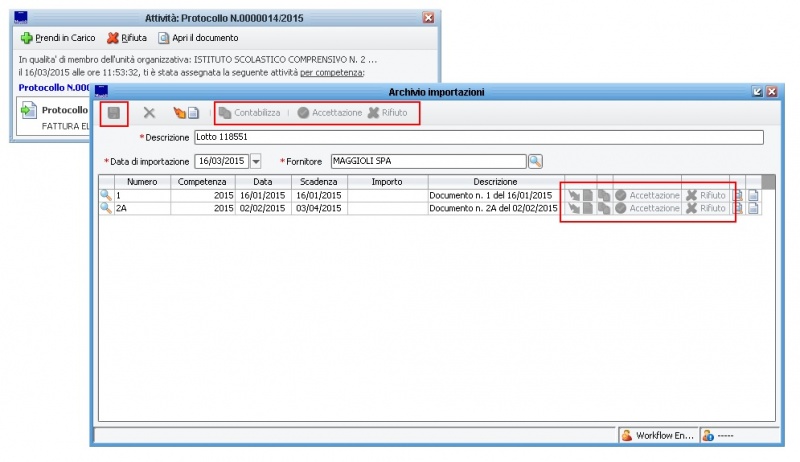
Task: Click the Numero cell '2A'
Action: tap(142, 208)
